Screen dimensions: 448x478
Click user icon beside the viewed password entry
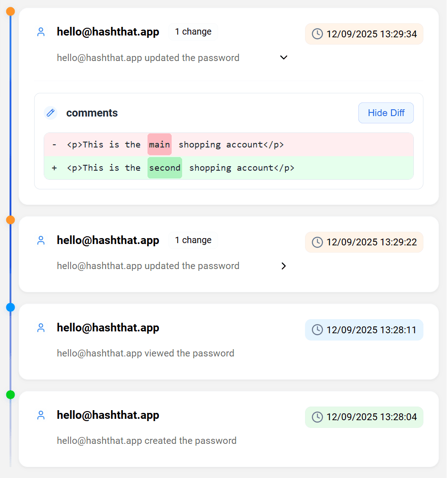pos(41,328)
